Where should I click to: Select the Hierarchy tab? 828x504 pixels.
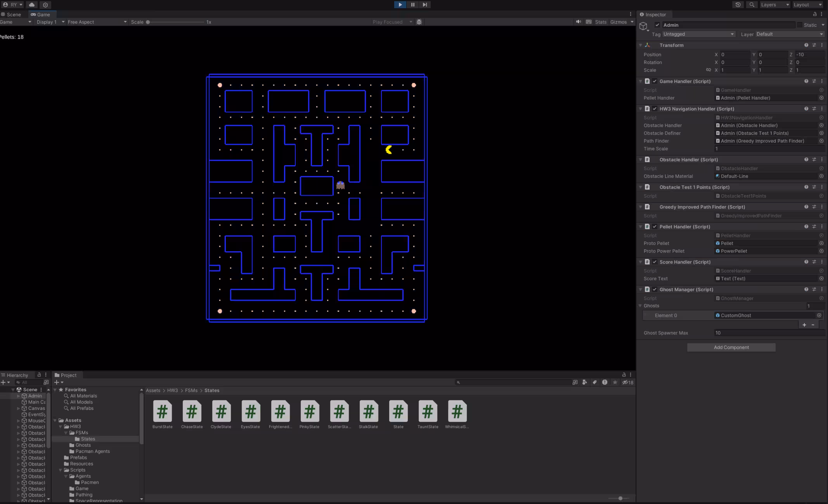click(14, 375)
